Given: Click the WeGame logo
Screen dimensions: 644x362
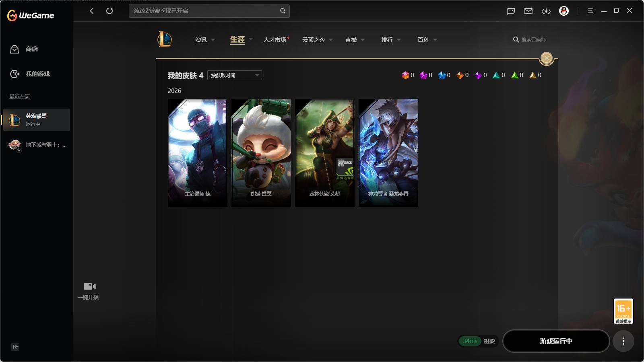Looking at the screenshot, I should [31, 15].
